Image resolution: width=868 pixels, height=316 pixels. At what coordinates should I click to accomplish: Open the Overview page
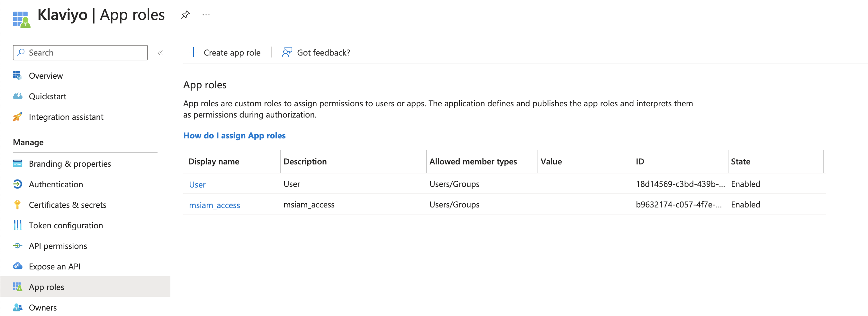(46, 75)
